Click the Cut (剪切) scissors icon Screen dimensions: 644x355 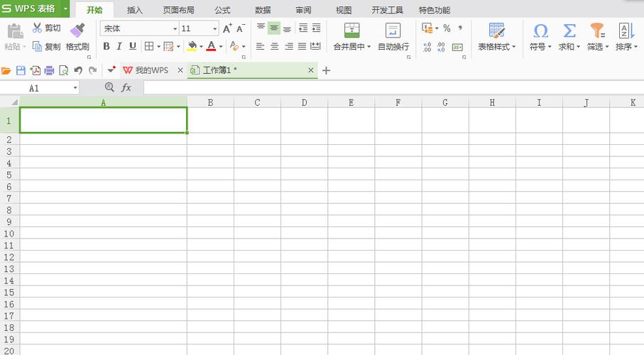pos(38,28)
